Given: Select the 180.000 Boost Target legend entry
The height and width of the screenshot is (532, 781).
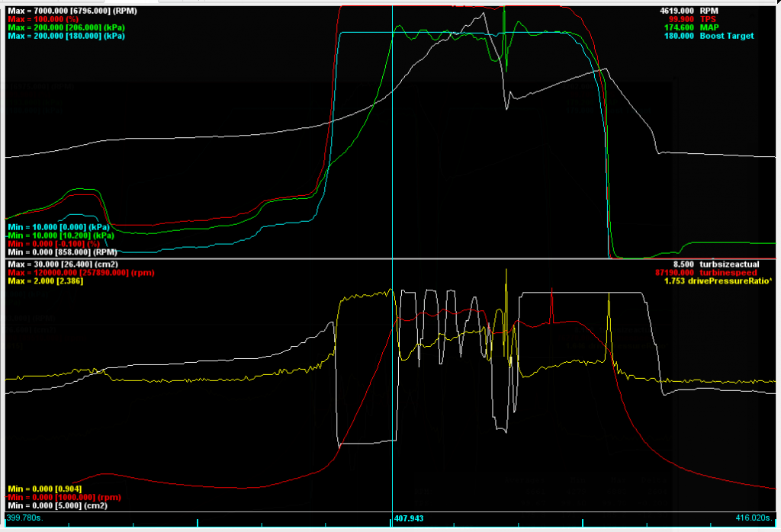Looking at the screenshot, I should pyautogui.click(x=709, y=36).
